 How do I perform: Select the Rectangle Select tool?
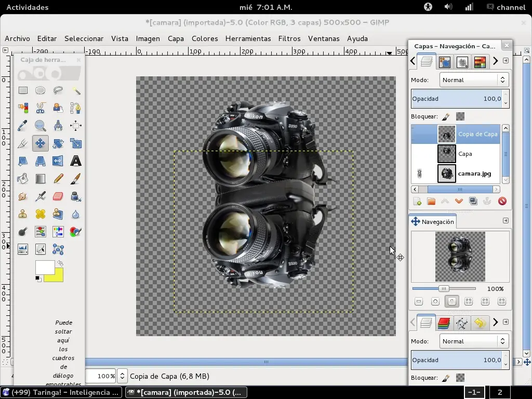click(23, 90)
